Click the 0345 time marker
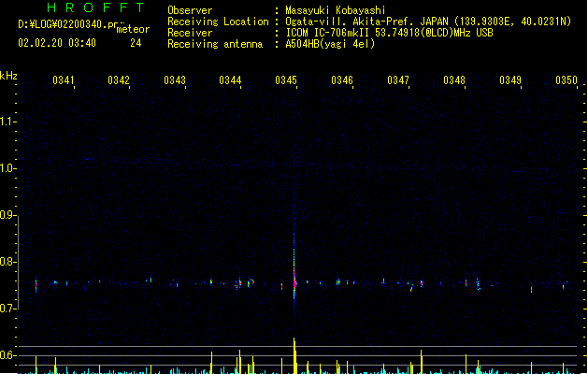This screenshot has height=374, width=588. [x=286, y=80]
